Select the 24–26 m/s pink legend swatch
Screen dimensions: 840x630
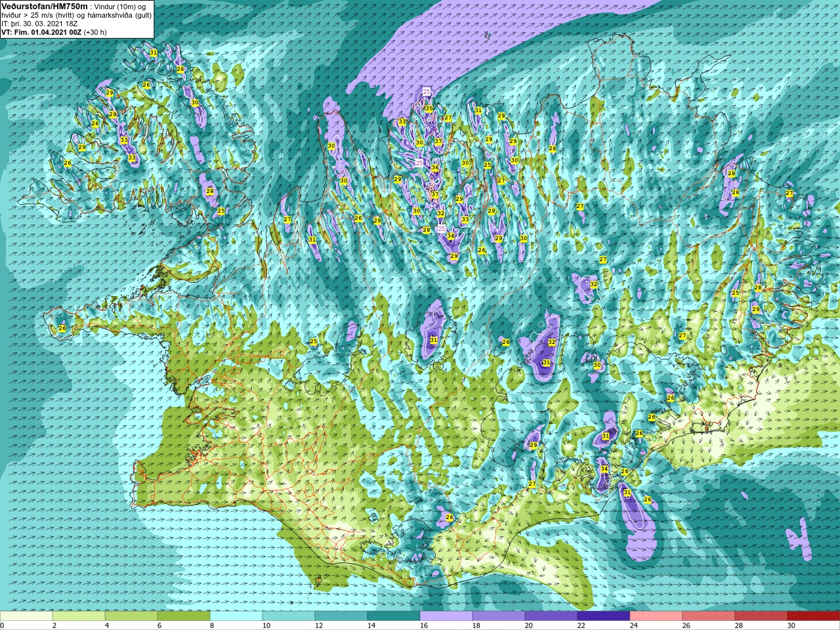coord(656,616)
